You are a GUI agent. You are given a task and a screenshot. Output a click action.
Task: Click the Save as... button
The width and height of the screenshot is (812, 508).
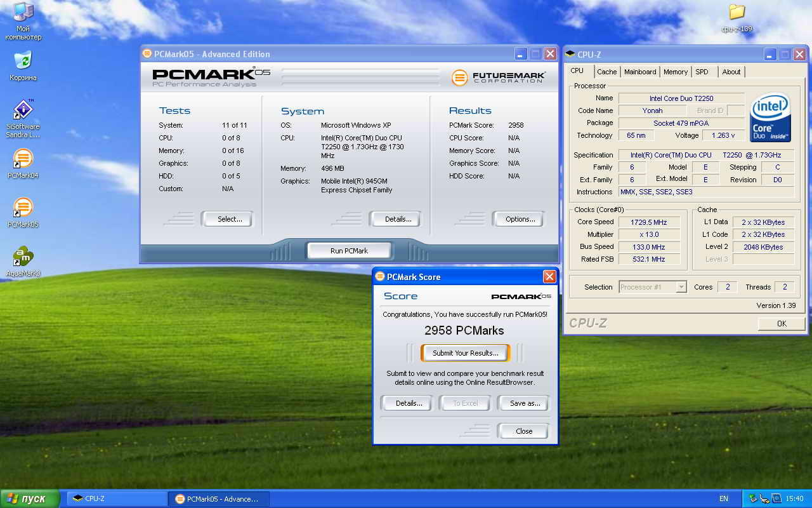pyautogui.click(x=523, y=403)
